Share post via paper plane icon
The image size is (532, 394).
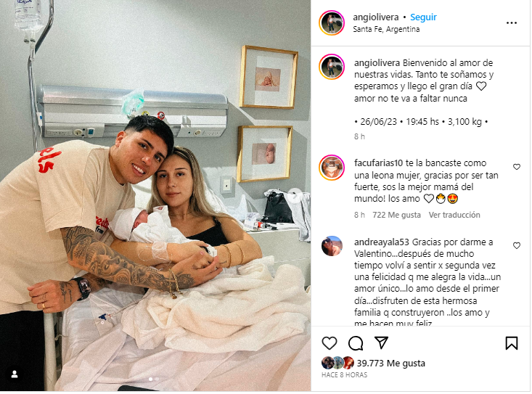381,342
